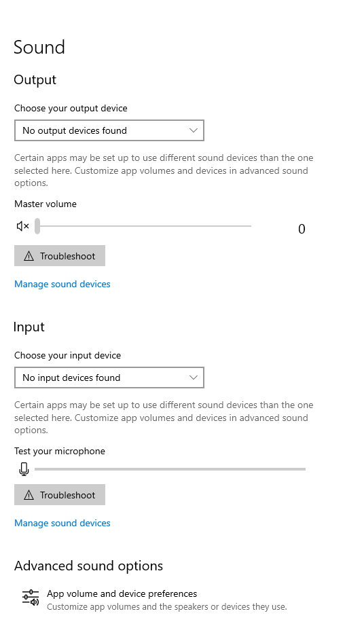The height and width of the screenshot is (624, 364).
Task: Click the warning triangle icon in the Output Troubleshoot button
Action: coord(29,256)
